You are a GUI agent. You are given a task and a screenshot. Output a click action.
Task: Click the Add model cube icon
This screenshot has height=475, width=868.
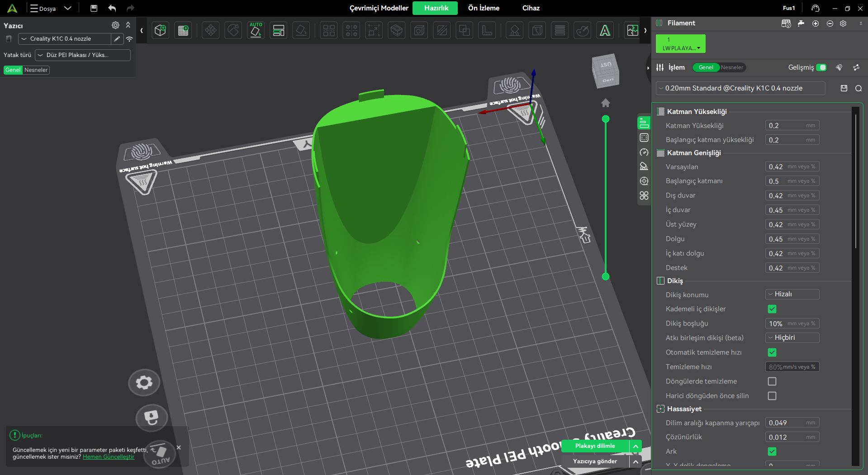click(160, 31)
